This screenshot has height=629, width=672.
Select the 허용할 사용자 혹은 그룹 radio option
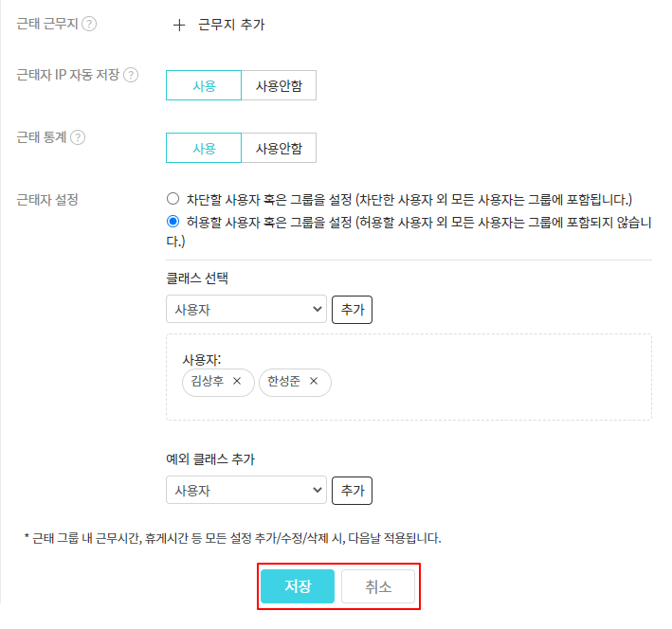173,222
